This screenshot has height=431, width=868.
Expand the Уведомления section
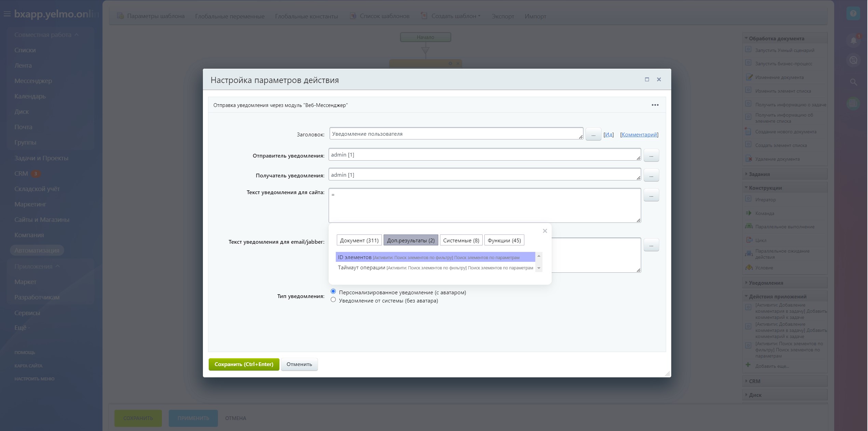point(766,283)
